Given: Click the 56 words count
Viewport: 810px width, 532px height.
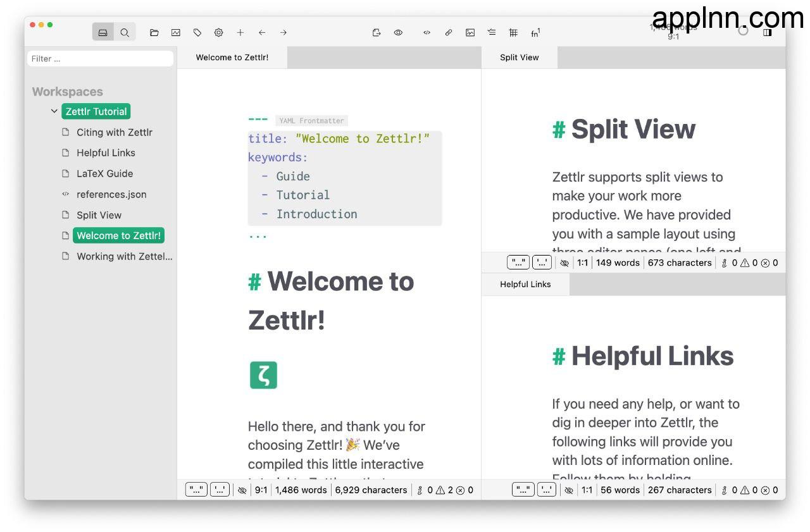Looking at the screenshot, I should click(620, 490).
